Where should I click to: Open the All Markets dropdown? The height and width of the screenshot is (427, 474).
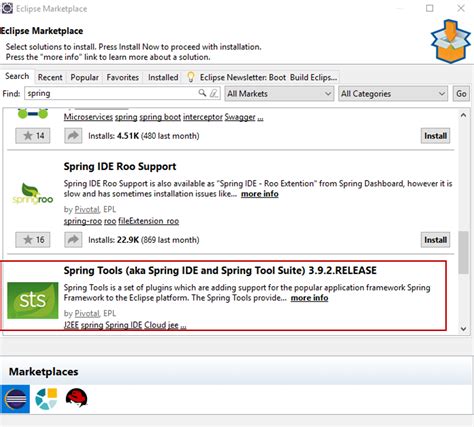[279, 94]
